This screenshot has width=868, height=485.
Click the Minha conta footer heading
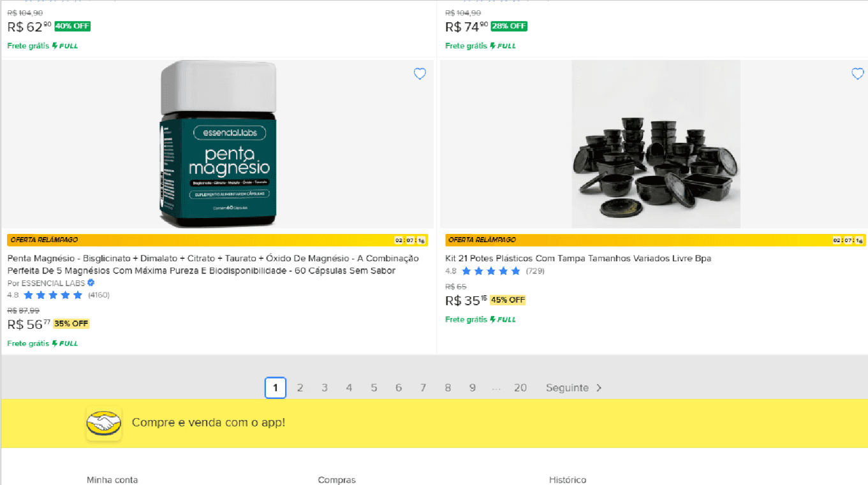click(112, 480)
